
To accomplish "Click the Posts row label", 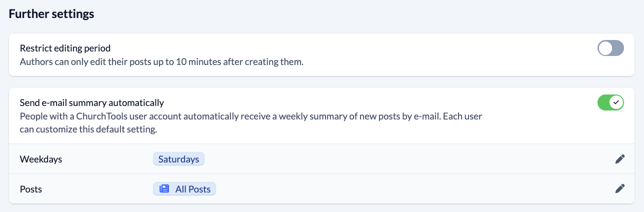I will (31, 189).
